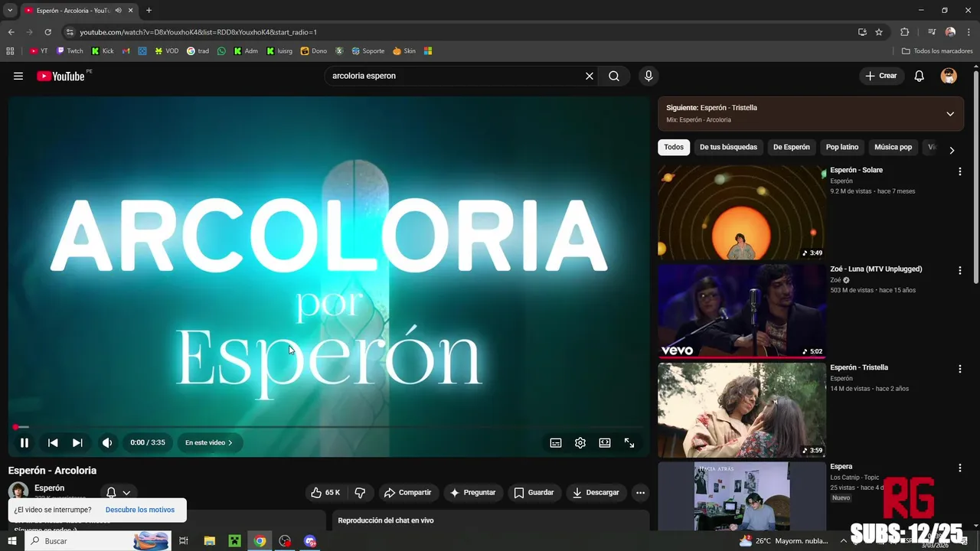Open the "En este video" chapters chip
This screenshot has height=551, width=980.
point(209,442)
